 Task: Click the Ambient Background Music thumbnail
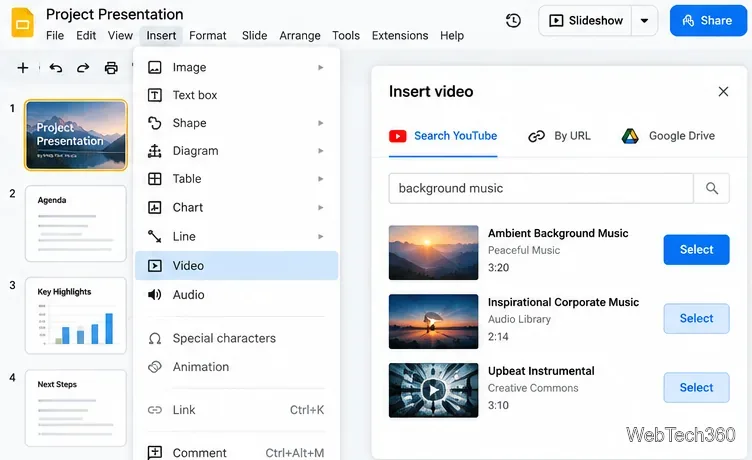[434, 252]
